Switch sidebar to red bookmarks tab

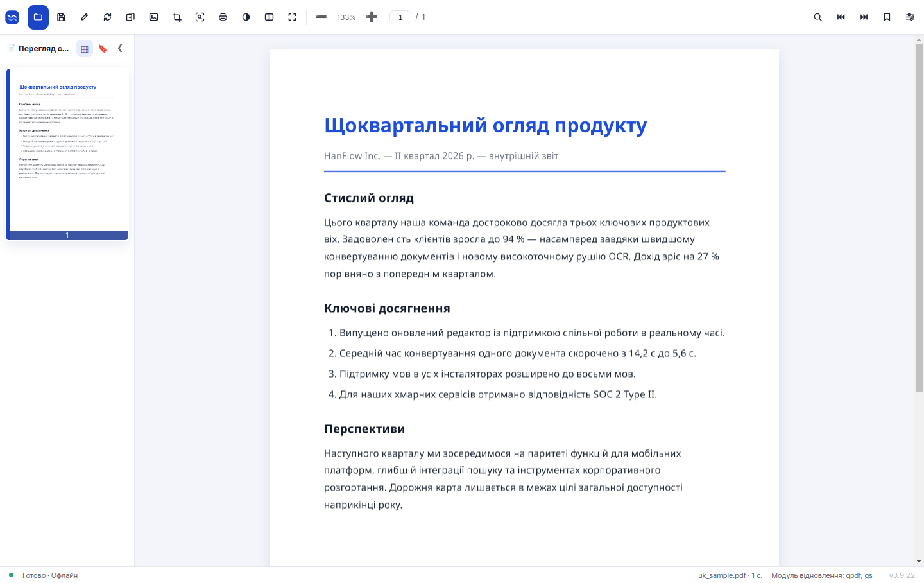coord(103,48)
